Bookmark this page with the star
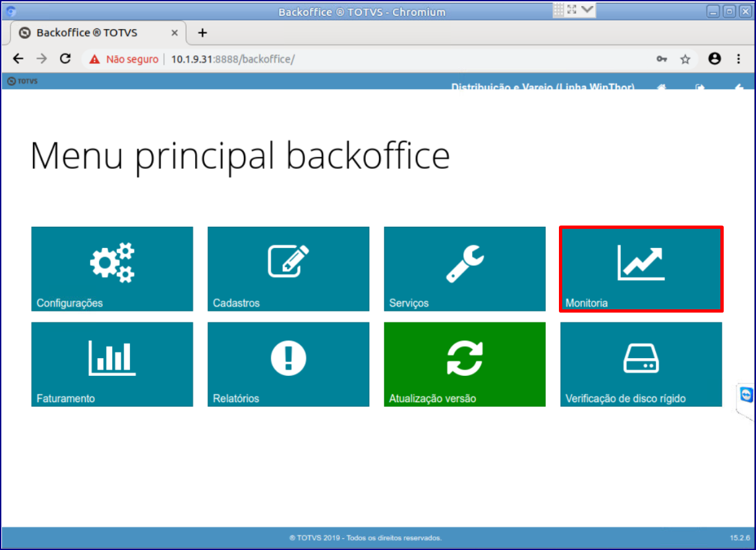 pyautogui.click(x=685, y=59)
